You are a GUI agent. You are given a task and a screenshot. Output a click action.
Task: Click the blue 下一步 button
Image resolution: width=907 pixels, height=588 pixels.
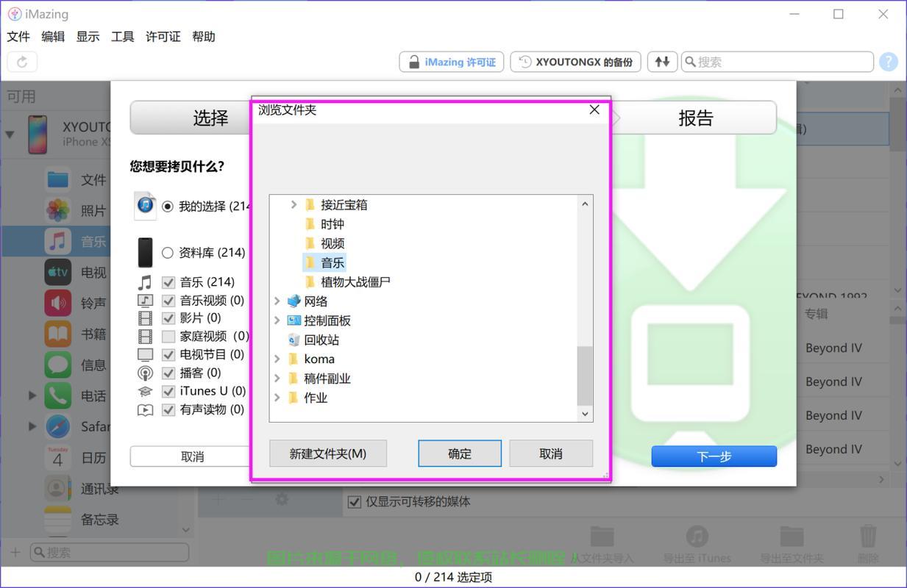(714, 456)
